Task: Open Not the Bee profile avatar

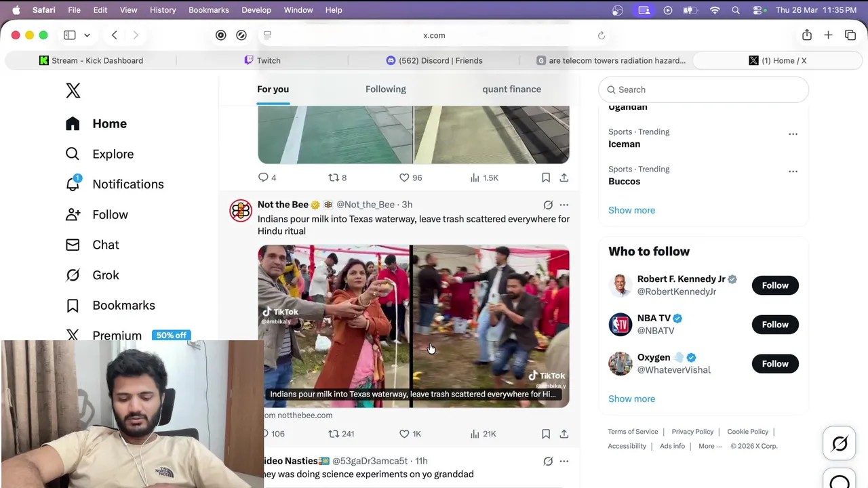Action: [x=241, y=211]
